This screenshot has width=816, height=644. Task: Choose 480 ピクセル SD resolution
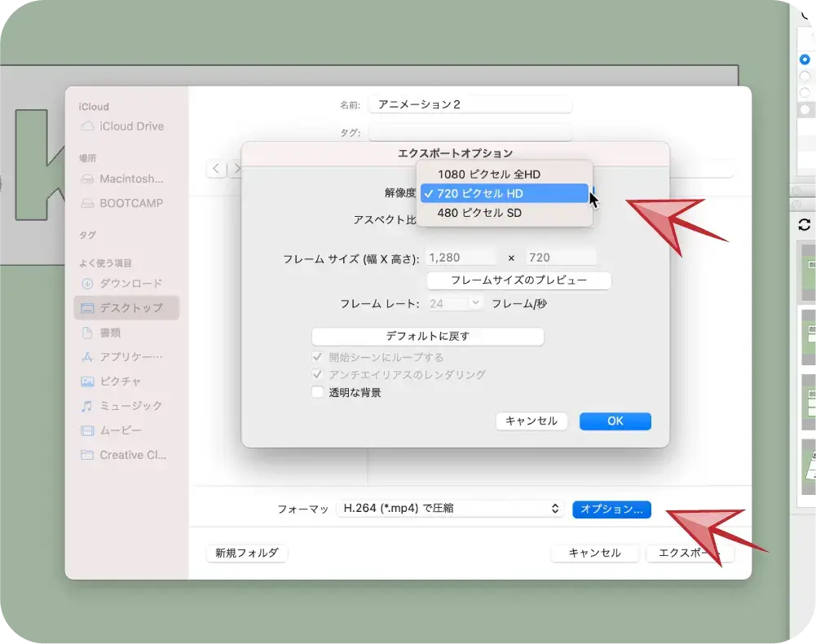[x=479, y=213]
